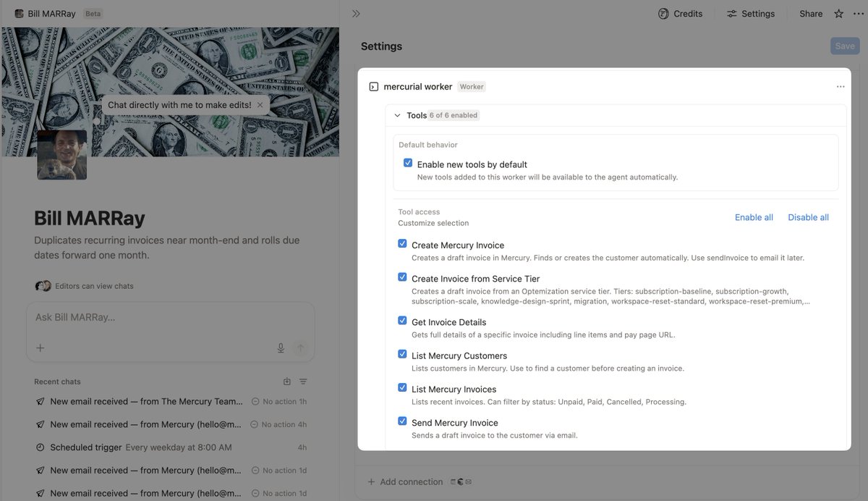Image resolution: width=868 pixels, height=501 pixels.
Task: Open Settings from the top bar
Action: (x=751, y=14)
